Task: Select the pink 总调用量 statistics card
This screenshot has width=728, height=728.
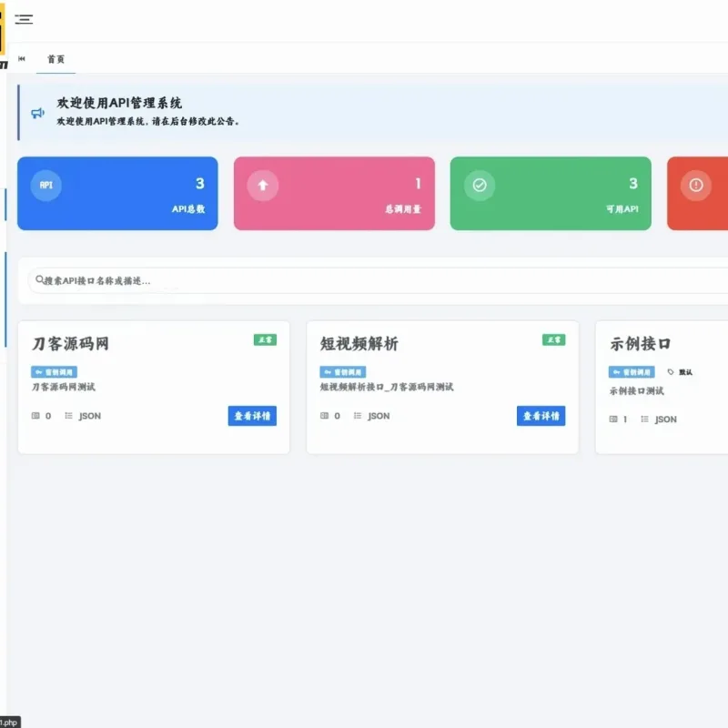Action: click(334, 193)
